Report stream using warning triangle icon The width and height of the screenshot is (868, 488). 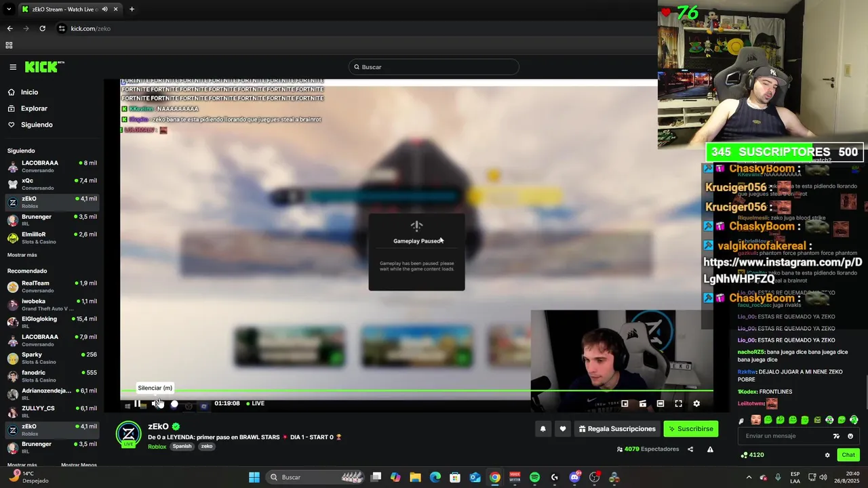point(710,449)
